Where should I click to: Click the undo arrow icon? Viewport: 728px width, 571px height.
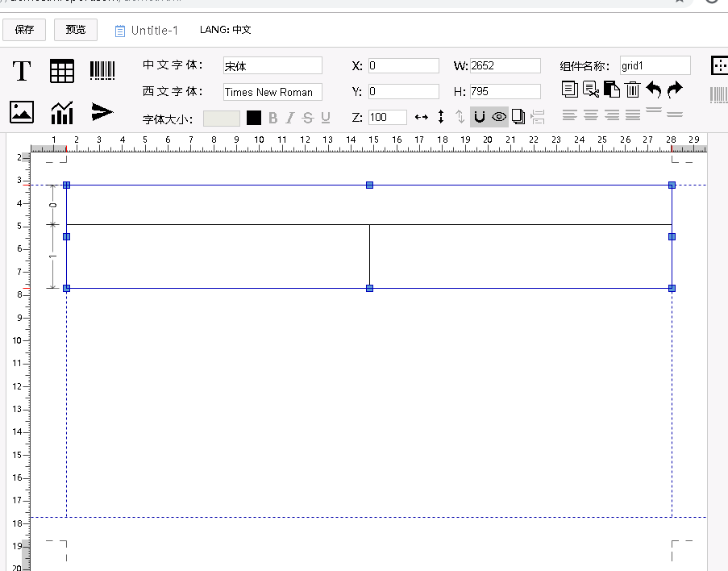tap(654, 90)
